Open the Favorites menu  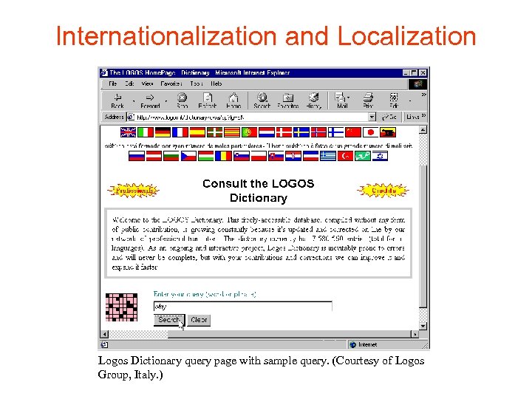(171, 83)
